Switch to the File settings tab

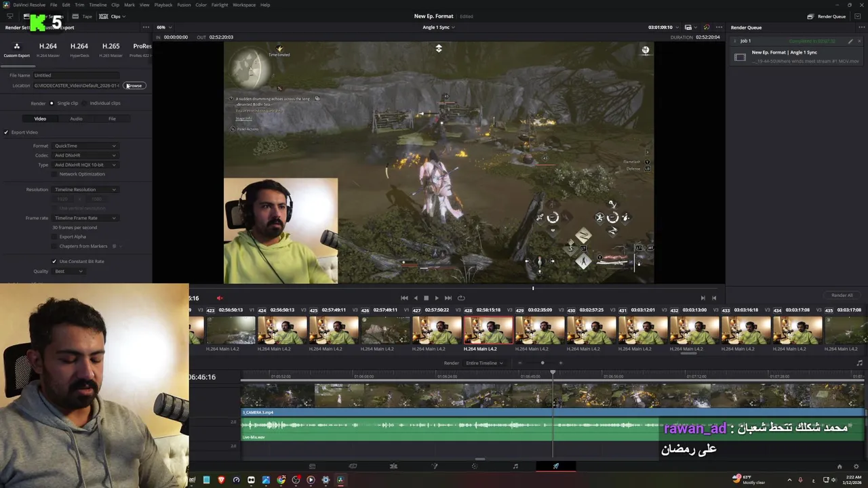point(112,119)
